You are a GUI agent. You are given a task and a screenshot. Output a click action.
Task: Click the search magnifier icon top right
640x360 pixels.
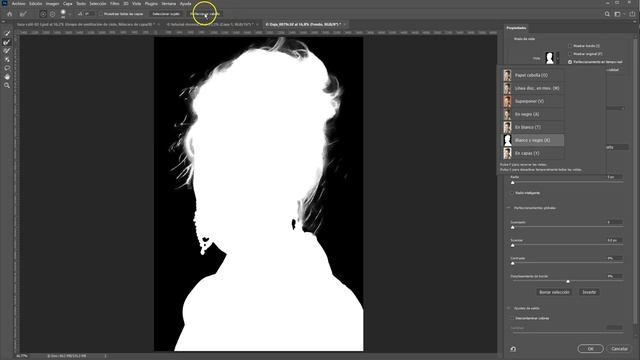point(607,14)
